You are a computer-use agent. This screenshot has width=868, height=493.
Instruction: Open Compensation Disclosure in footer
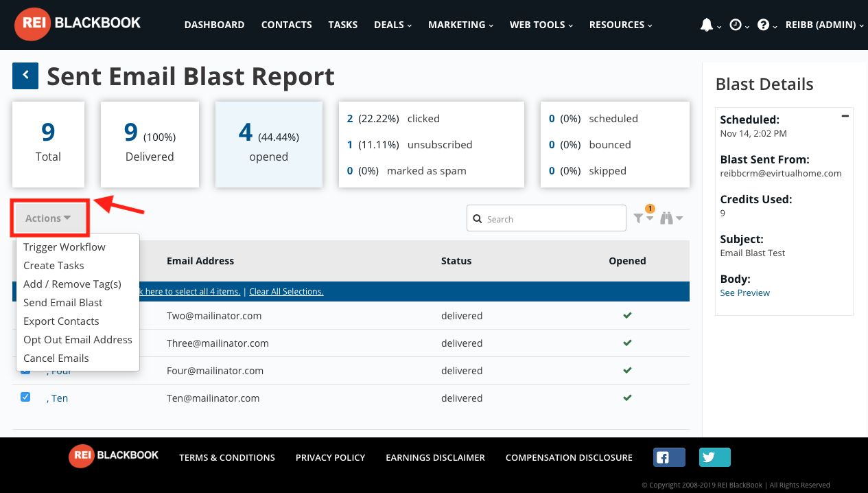570,457
